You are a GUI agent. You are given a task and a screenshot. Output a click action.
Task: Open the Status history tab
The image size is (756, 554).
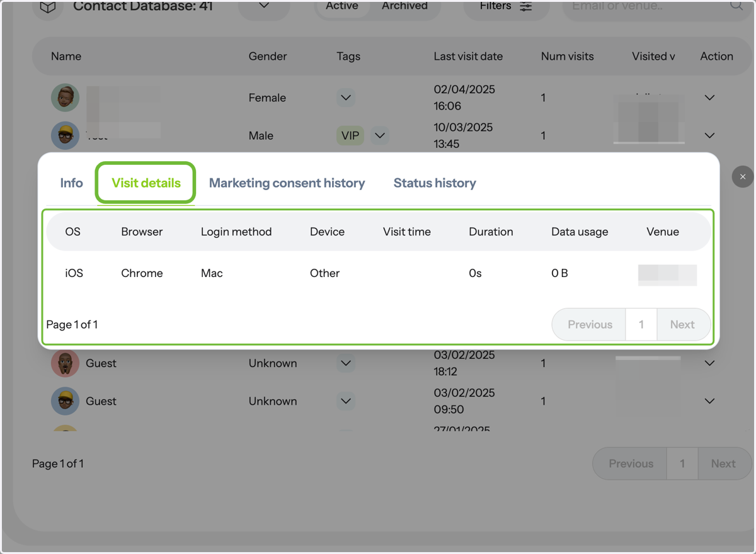(x=435, y=183)
